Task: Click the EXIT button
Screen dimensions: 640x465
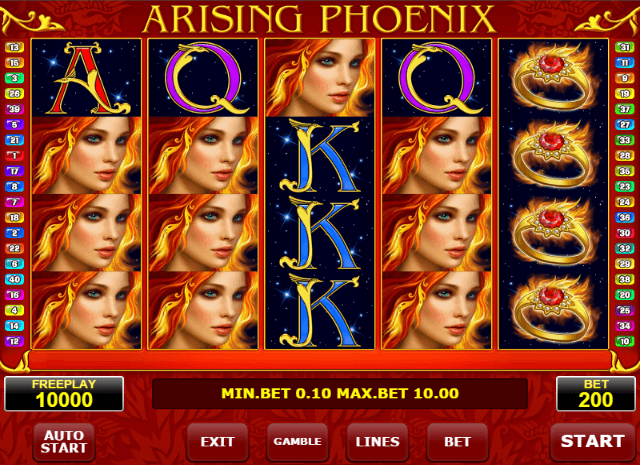Action: (x=217, y=442)
